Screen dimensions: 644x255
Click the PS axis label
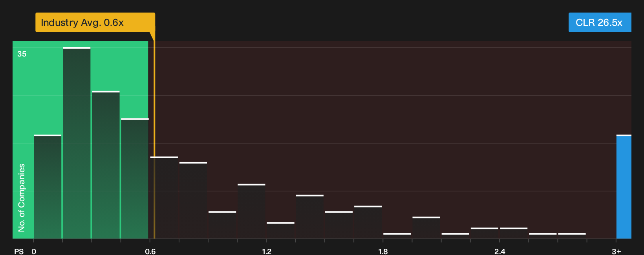click(x=19, y=251)
